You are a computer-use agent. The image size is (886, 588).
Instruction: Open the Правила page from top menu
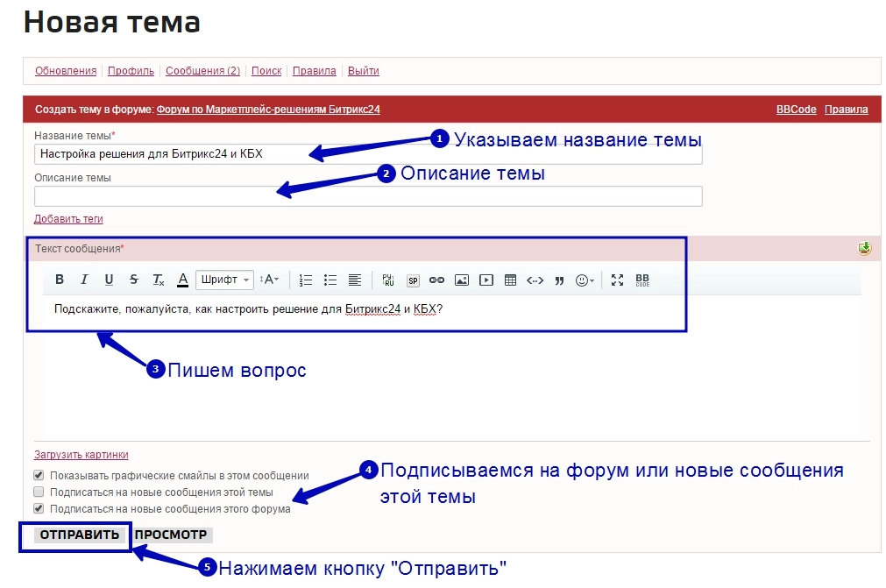(x=314, y=71)
